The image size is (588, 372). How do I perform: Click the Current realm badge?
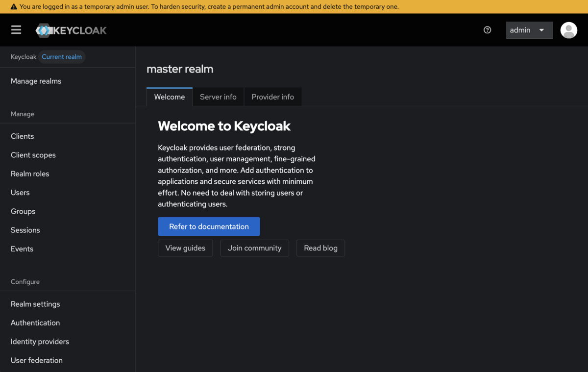(x=62, y=57)
